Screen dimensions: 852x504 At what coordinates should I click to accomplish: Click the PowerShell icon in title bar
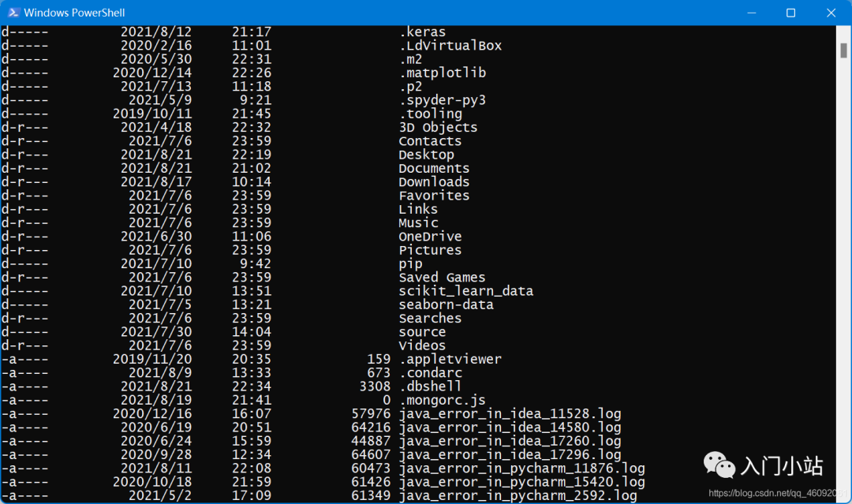13,13
